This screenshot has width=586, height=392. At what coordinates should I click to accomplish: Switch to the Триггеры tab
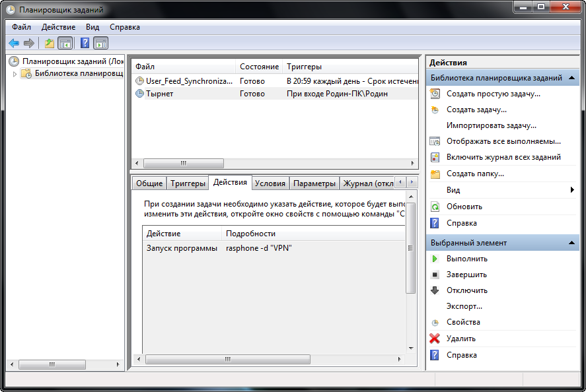point(187,183)
